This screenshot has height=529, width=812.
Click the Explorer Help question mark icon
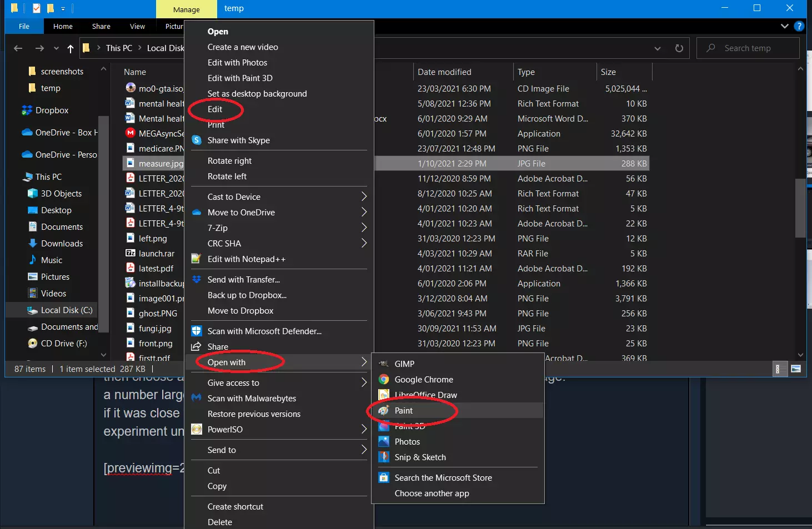799,26
